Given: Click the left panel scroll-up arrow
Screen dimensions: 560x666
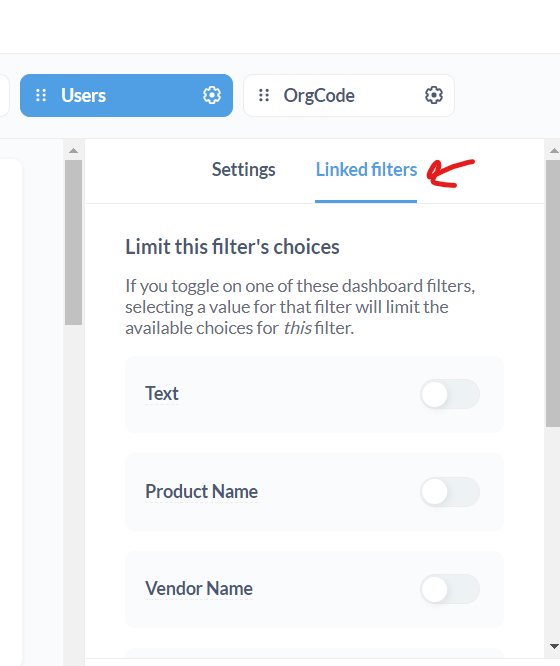Looking at the screenshot, I should point(74,150).
